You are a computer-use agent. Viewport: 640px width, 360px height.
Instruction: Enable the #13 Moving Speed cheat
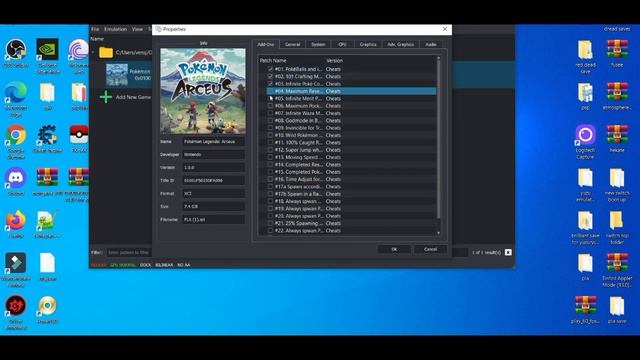coord(270,157)
